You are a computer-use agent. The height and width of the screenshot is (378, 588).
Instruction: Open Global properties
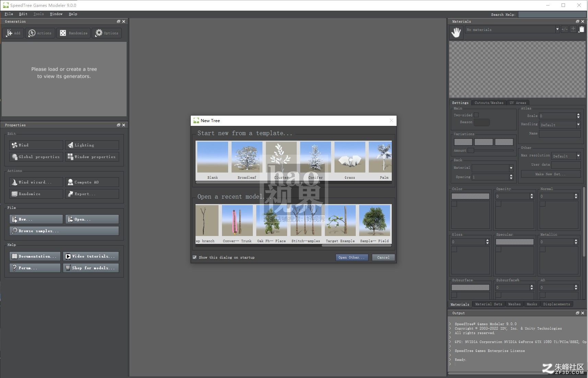coord(36,157)
